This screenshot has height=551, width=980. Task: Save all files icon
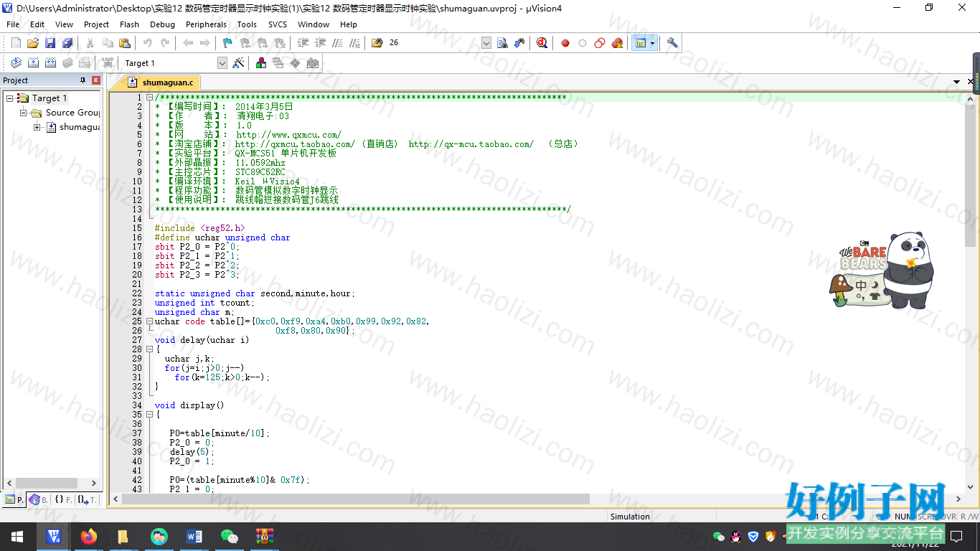[x=67, y=43]
